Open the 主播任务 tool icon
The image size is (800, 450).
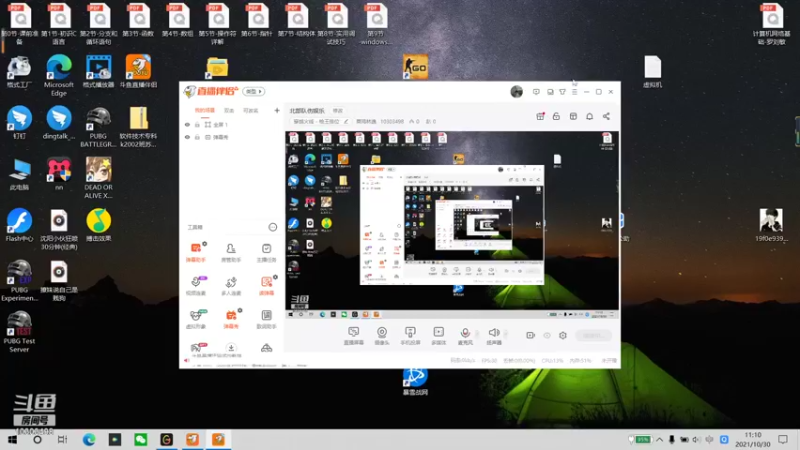point(266,252)
